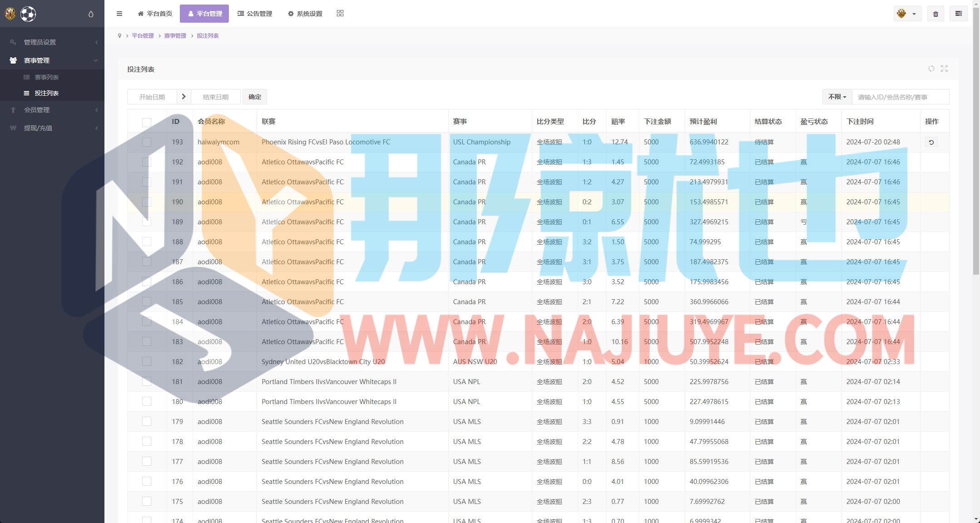Open the user avatar dropdown menu

tap(907, 14)
